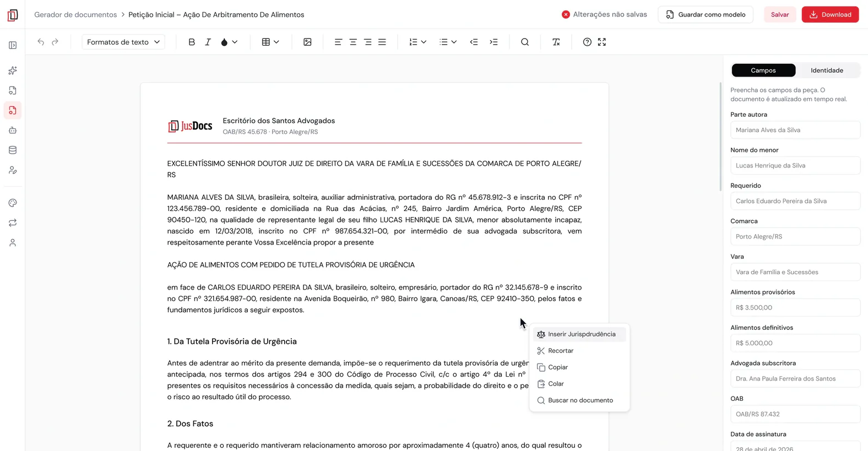The height and width of the screenshot is (451, 868).
Task: Click the repeat arrows sidebar icon
Action: [13, 222]
